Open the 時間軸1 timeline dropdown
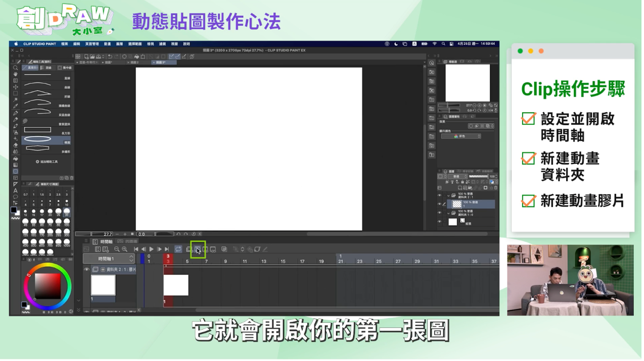 [109, 259]
